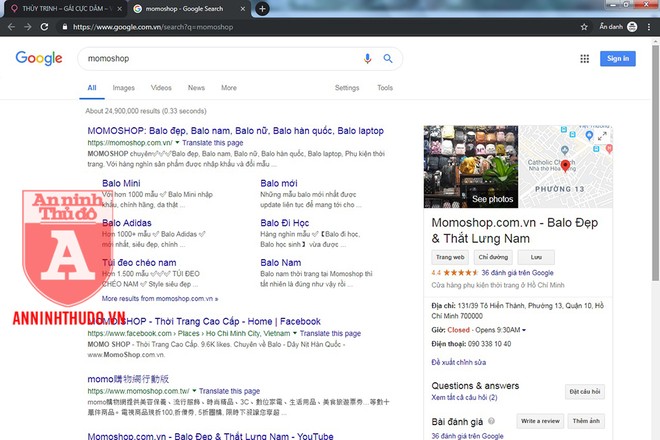Viewport: 660px width, 440px height.
Task: Click the Google logo
Action: point(39,58)
